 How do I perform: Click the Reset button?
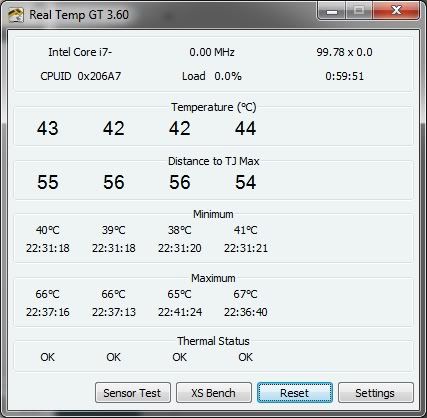click(x=295, y=393)
